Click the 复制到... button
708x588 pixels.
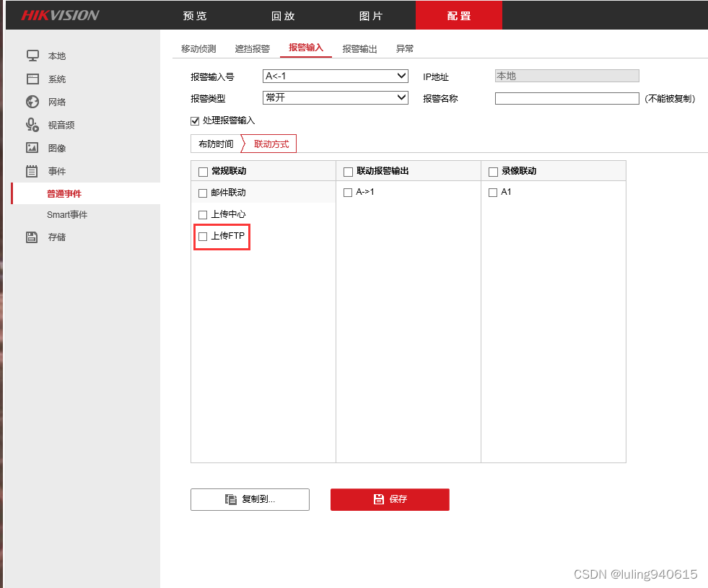250,499
